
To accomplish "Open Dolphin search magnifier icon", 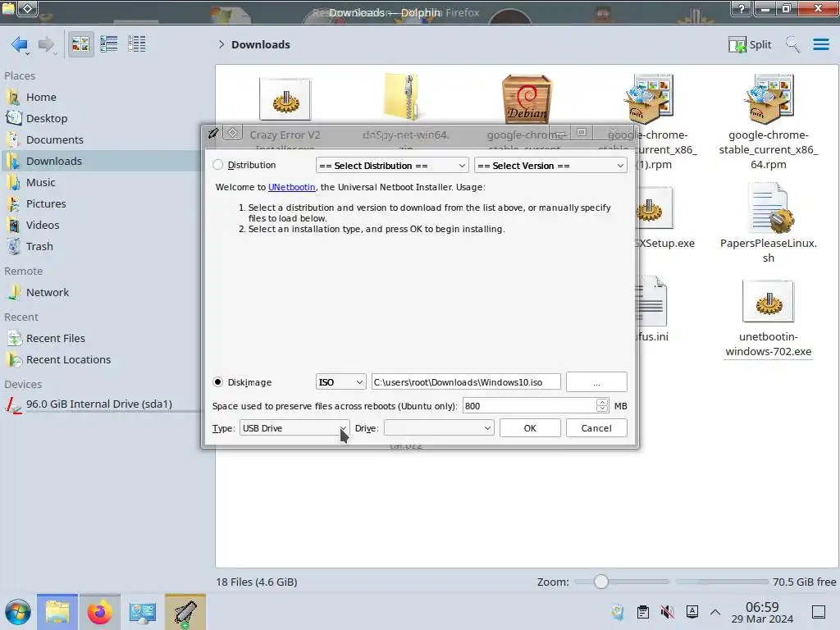I will coord(792,44).
